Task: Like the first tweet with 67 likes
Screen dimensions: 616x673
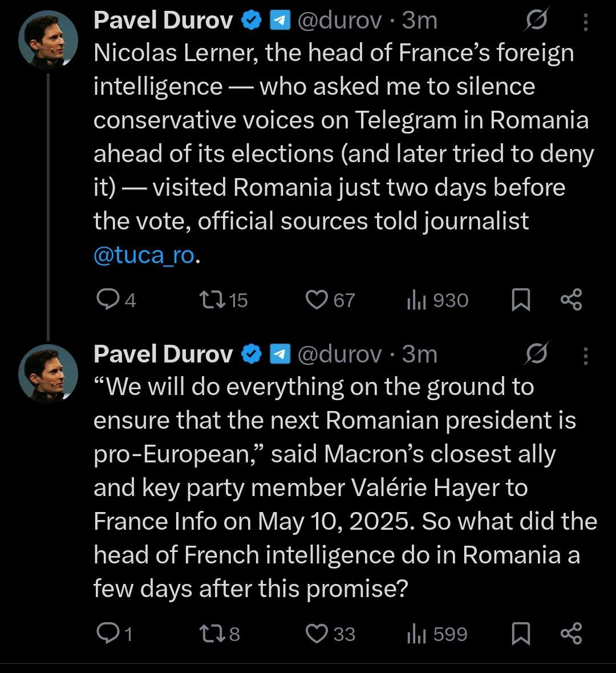Action: [x=317, y=300]
